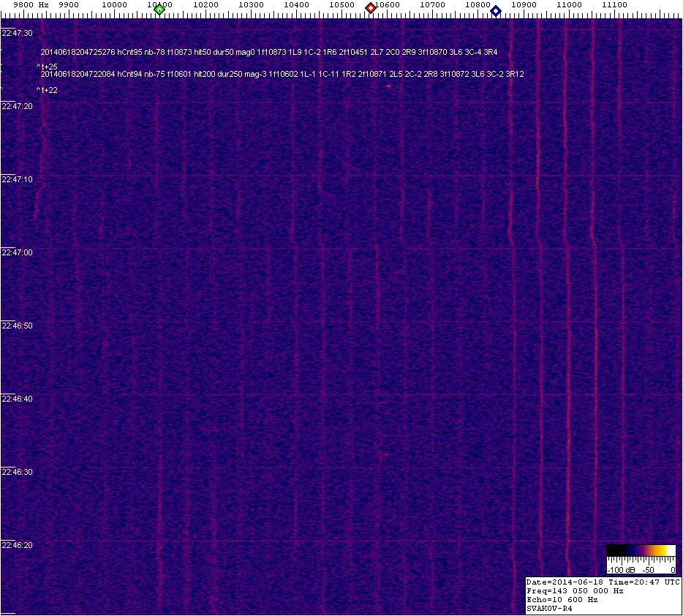Image resolution: width=683 pixels, height=616 pixels.
Task: Click the 11000 frequency axis label
Action: pos(569,4)
